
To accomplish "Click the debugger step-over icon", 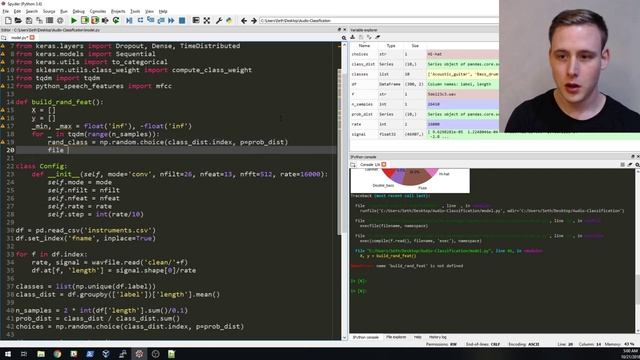I will tap(140, 20).
